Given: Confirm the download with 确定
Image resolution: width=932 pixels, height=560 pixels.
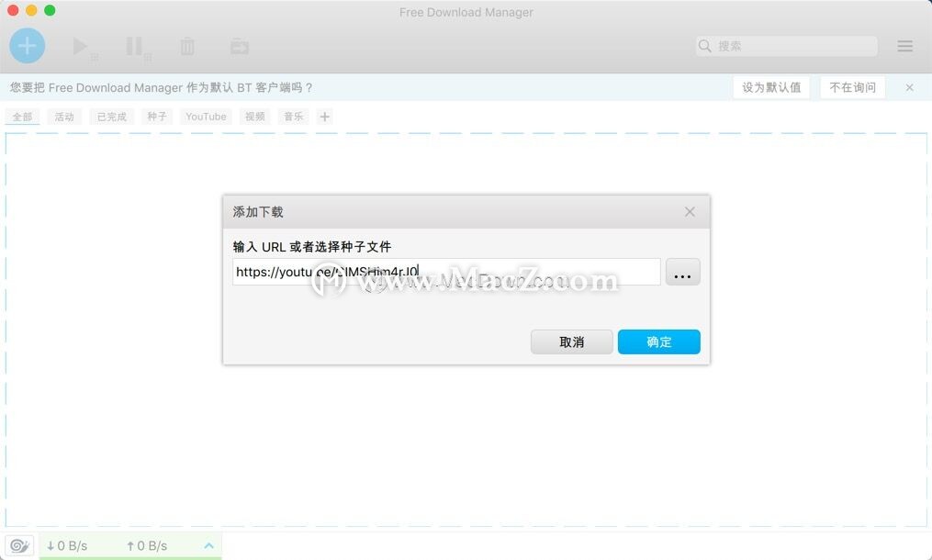Looking at the screenshot, I should pyautogui.click(x=658, y=342).
